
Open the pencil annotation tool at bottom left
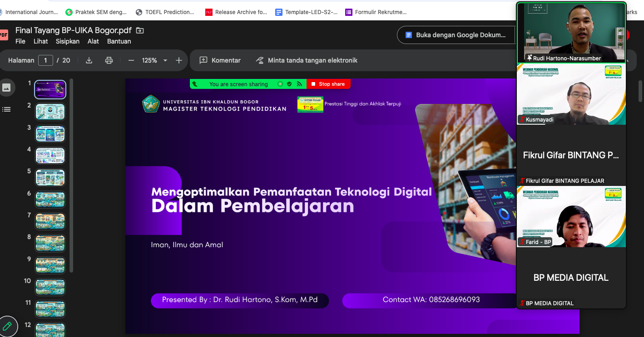coord(7,326)
